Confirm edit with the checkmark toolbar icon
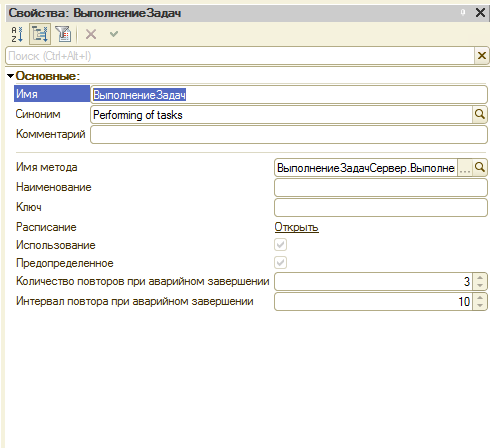 pos(114,34)
